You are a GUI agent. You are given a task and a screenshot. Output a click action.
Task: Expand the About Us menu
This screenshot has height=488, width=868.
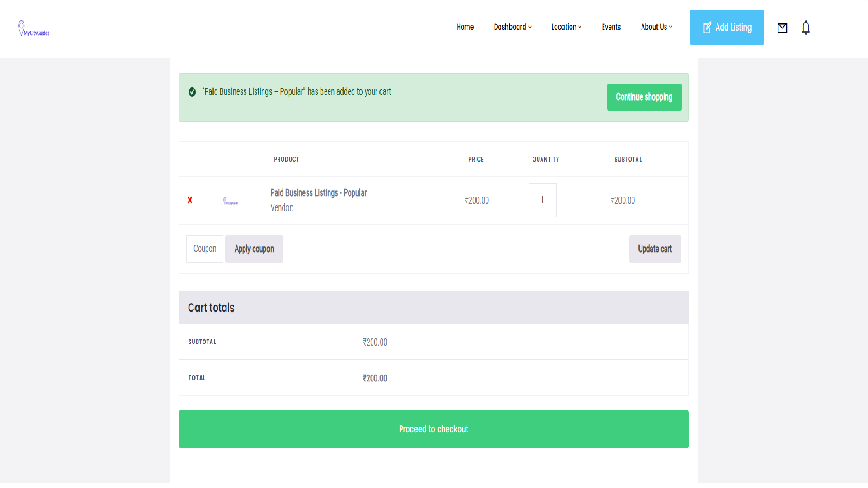tap(654, 27)
